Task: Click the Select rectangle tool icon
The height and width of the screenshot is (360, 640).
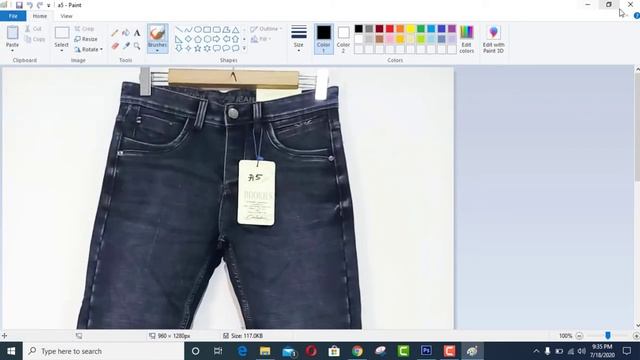Action: [62, 33]
